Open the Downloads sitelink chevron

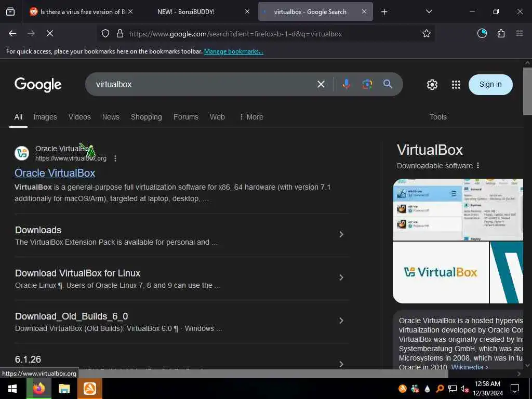(x=341, y=234)
